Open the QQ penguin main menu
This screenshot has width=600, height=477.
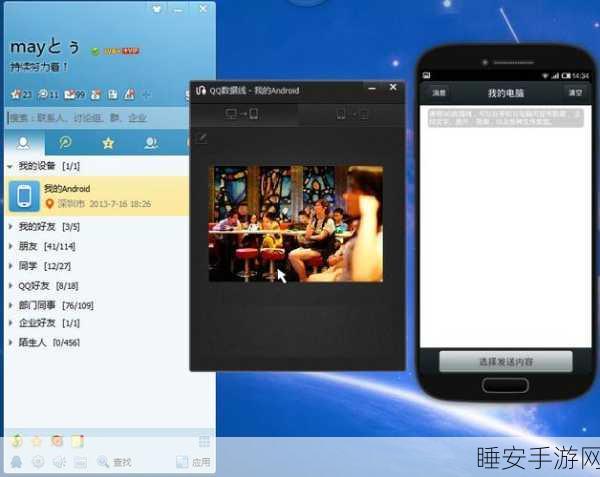click(16, 462)
